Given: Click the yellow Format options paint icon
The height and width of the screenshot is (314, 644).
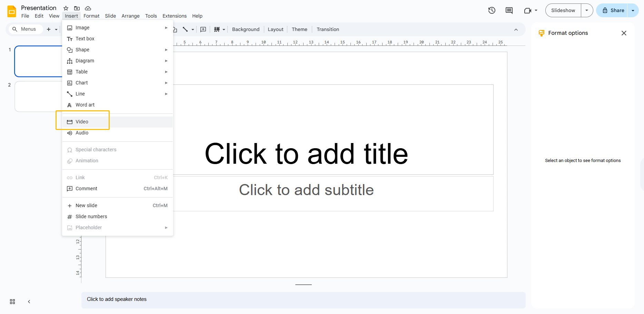Looking at the screenshot, I should point(541,33).
